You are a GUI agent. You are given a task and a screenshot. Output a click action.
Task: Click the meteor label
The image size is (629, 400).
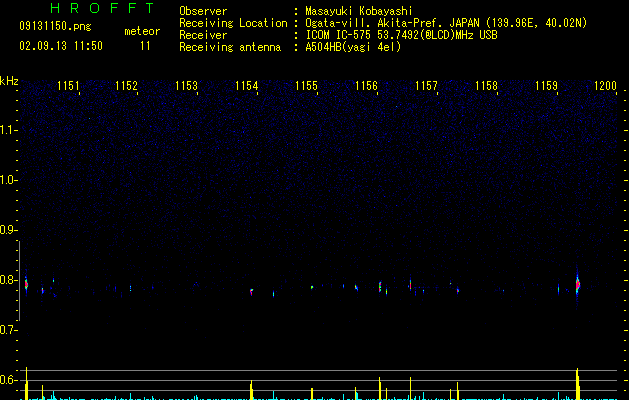142,31
